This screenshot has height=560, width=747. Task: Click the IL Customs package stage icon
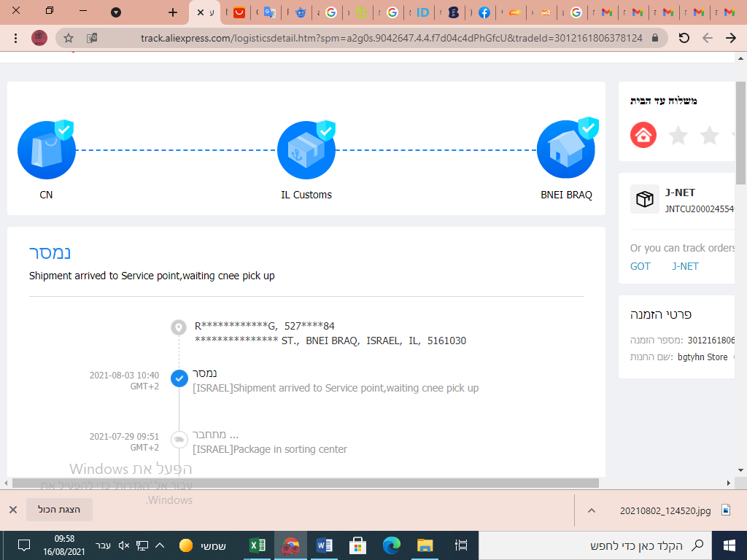coord(306,149)
